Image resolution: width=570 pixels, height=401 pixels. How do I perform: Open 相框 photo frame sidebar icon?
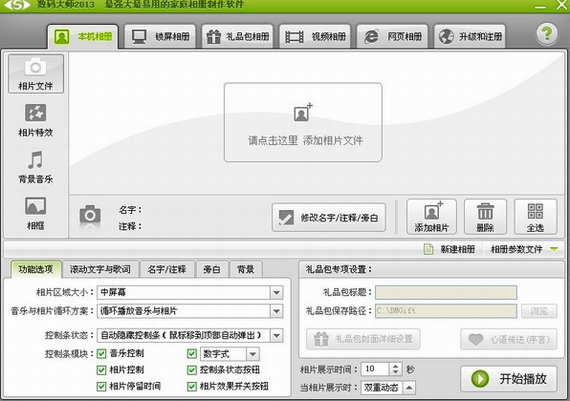(x=35, y=206)
